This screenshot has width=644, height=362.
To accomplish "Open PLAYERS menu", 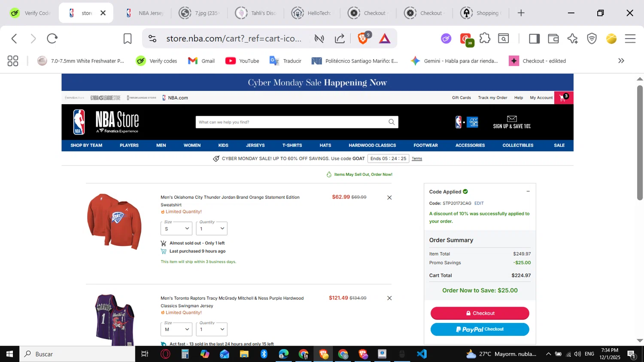I will [129, 145].
